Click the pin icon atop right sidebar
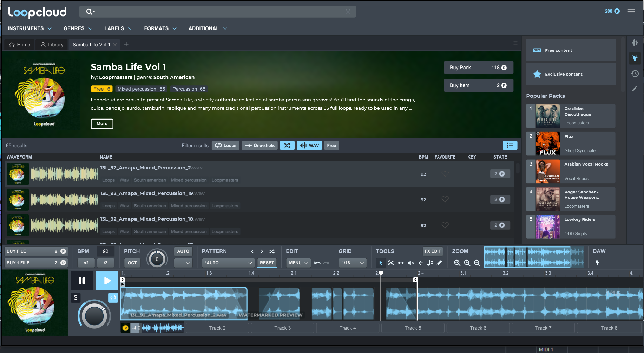The width and height of the screenshot is (644, 353). pos(635,43)
